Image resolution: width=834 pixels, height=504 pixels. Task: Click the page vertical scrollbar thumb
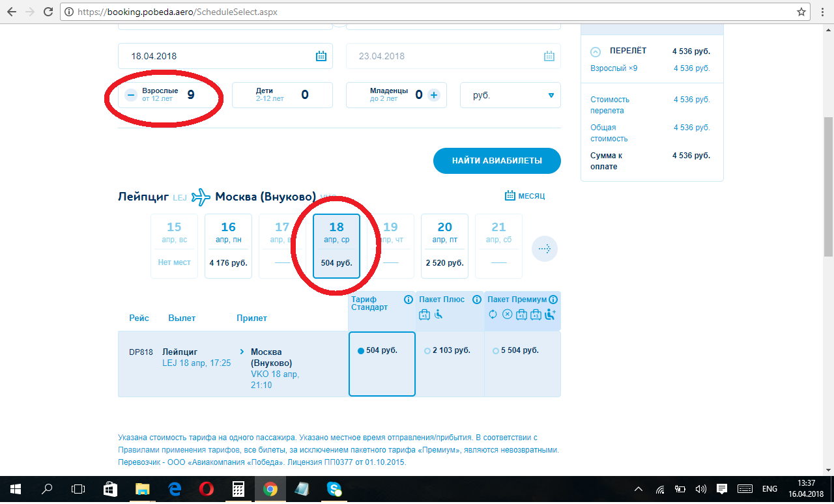click(x=828, y=188)
